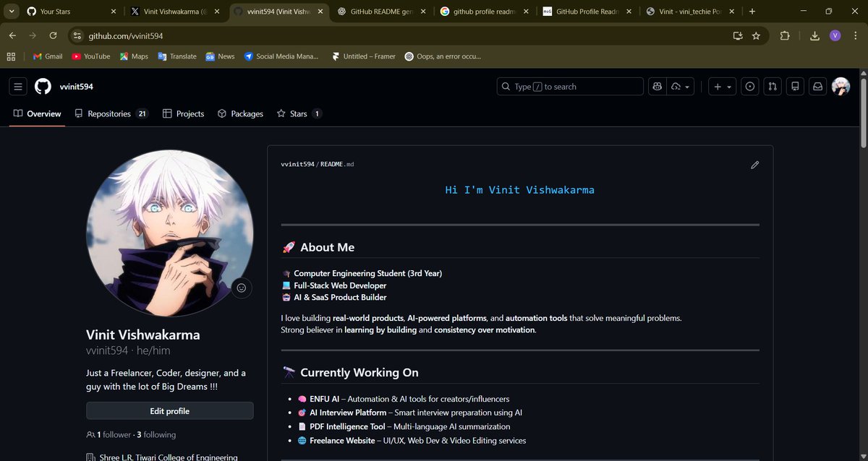Image resolution: width=868 pixels, height=461 pixels.
Task: Click the GitHub octocat home logo
Action: (43, 86)
